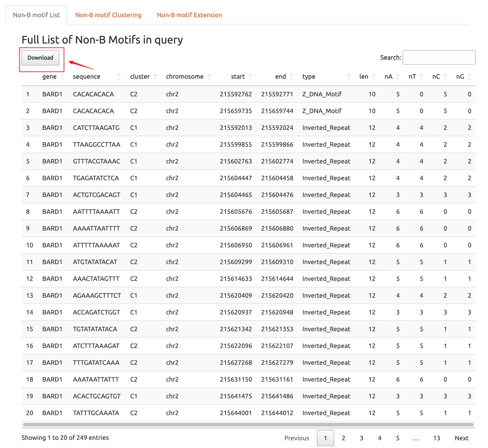
Task: Select sequence TTTGATATCAAA cell
Action: [x=96, y=363]
